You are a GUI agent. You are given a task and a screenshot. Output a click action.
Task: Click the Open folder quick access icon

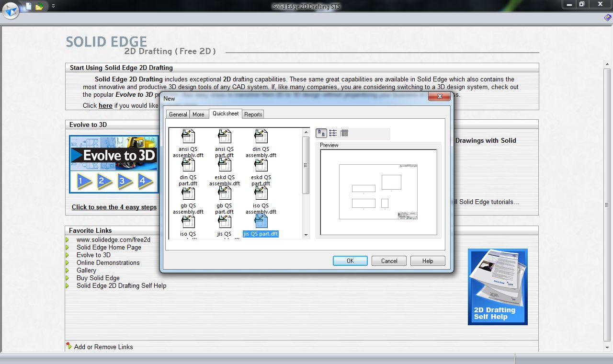click(x=39, y=6)
